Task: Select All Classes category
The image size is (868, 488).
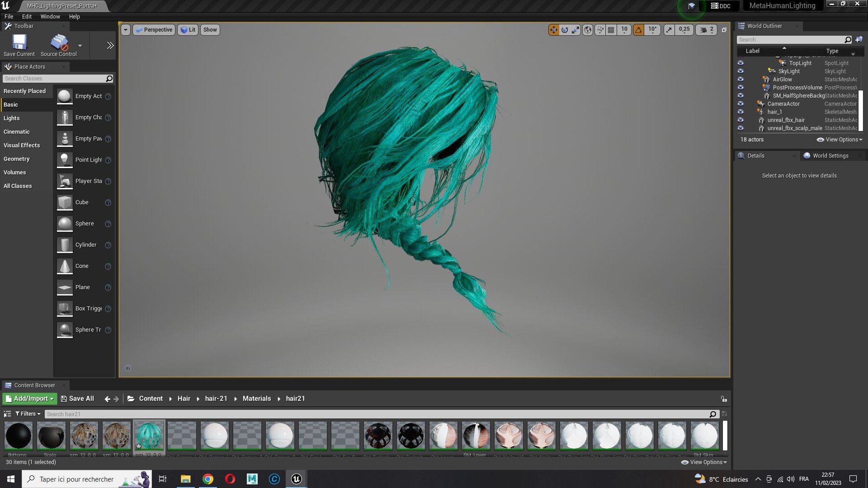Action: point(18,186)
